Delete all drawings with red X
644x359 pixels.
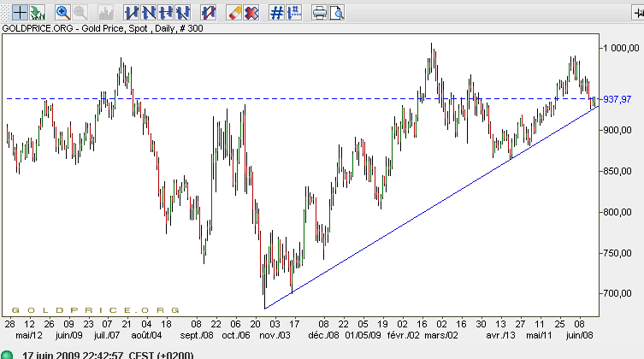click(251, 13)
